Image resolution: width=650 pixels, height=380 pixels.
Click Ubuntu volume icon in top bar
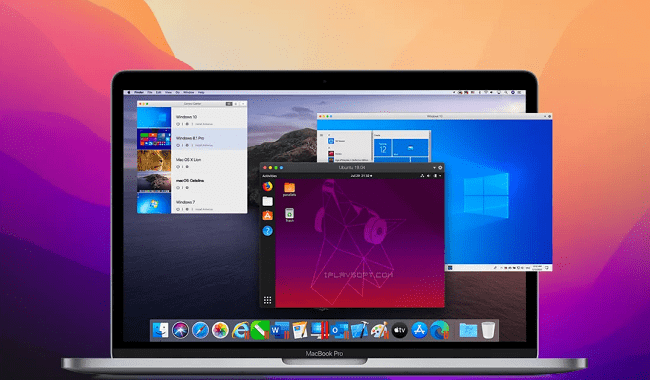[429, 176]
